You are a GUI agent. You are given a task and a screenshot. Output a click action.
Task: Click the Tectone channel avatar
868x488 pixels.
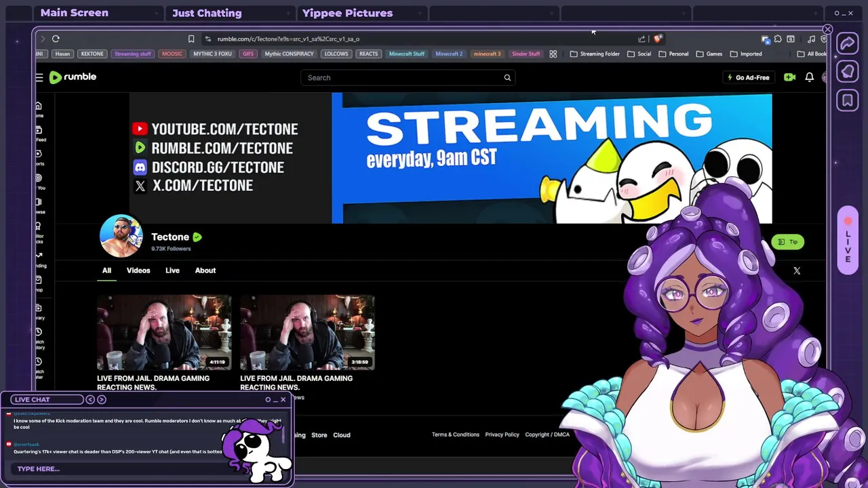(x=121, y=236)
